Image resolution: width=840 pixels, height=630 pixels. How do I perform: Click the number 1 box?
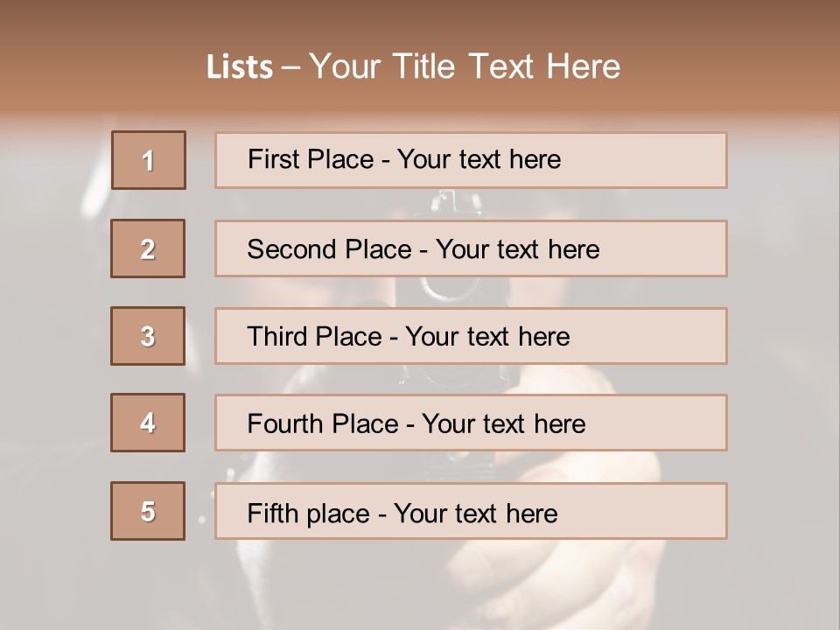[149, 160]
